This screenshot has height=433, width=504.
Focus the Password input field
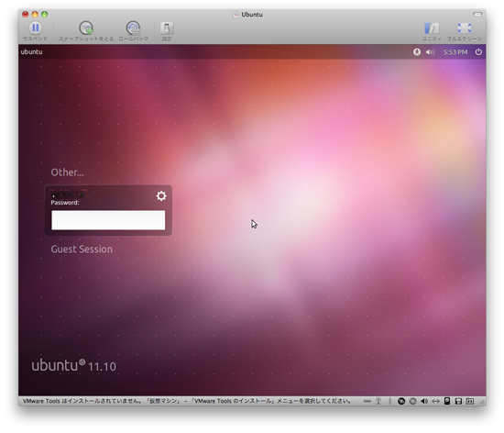(x=108, y=220)
